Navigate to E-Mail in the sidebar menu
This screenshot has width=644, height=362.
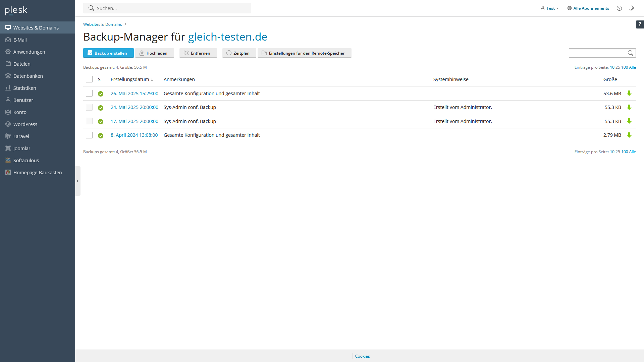coord(20,40)
